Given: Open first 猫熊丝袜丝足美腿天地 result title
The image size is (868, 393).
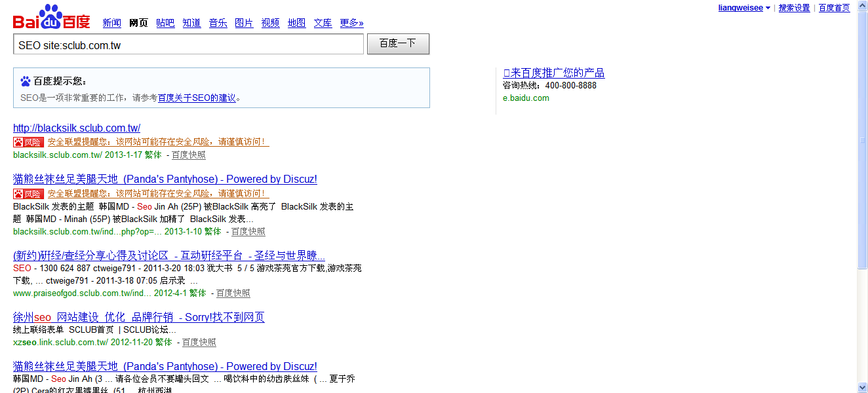Looking at the screenshot, I should pos(165,179).
